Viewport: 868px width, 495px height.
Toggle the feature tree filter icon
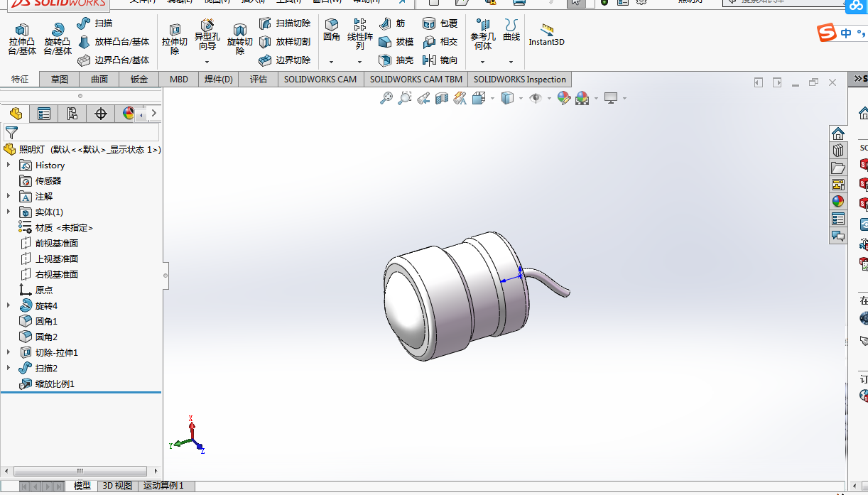[11, 132]
